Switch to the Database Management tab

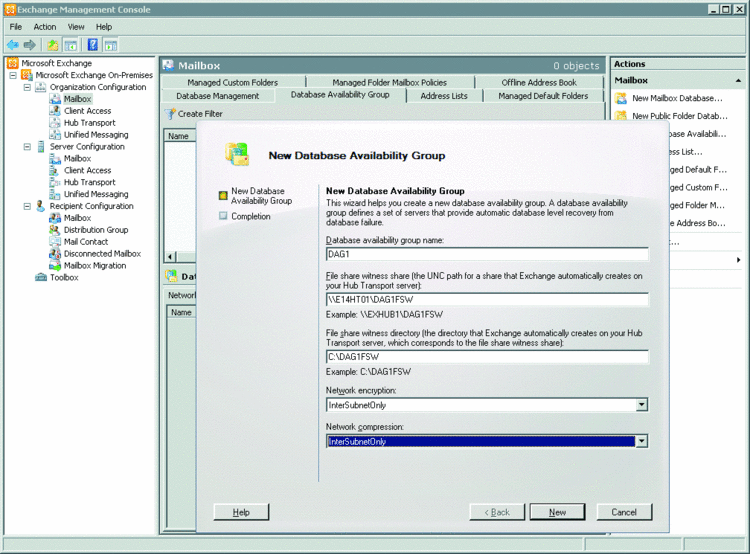coord(218,96)
